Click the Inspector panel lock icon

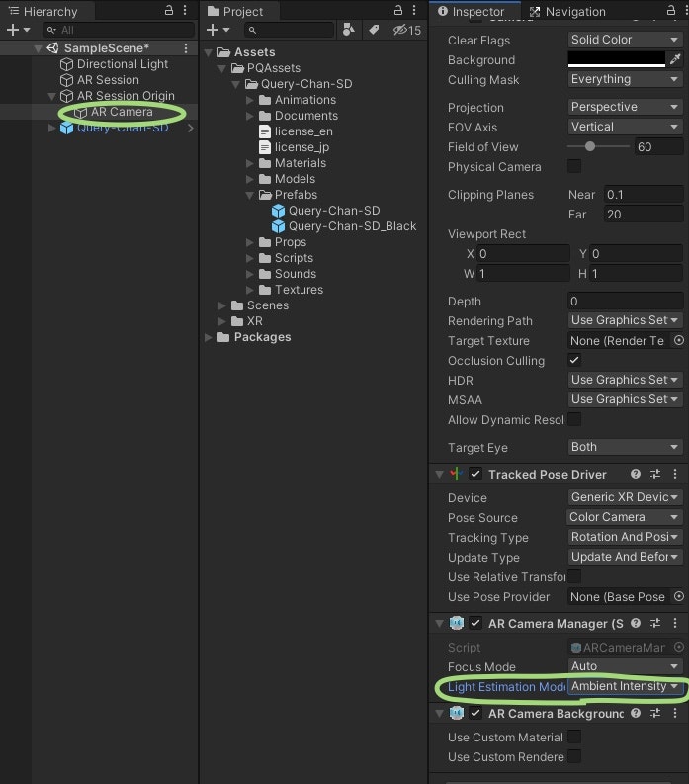pyautogui.click(x=671, y=10)
